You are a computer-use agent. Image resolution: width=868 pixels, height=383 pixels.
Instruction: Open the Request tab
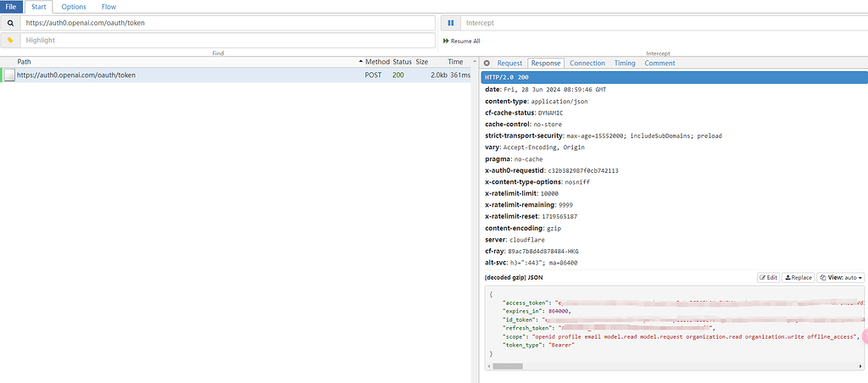tap(509, 63)
